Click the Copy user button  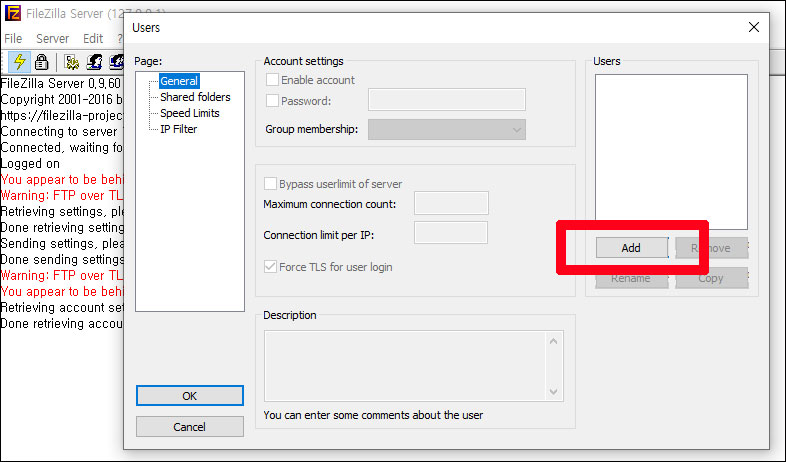712,278
